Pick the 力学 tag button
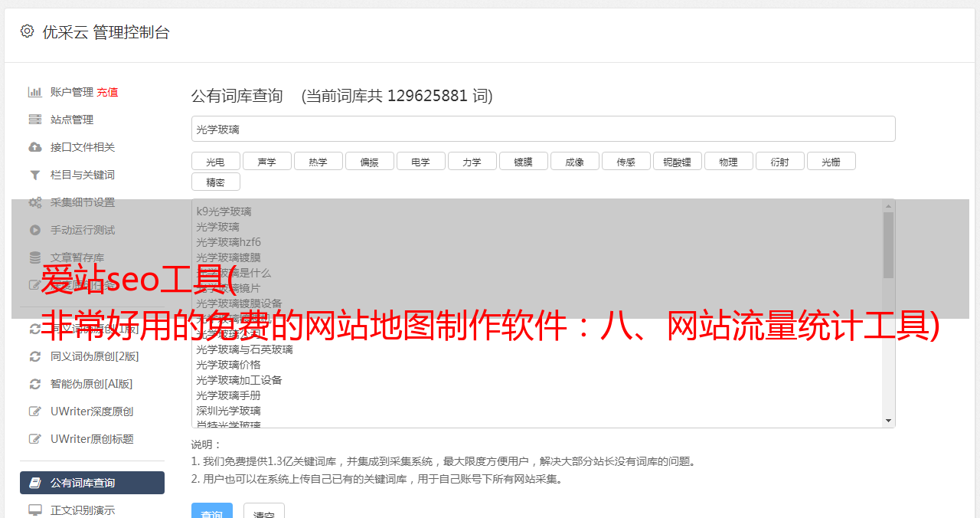Image resolution: width=980 pixels, height=518 pixels. (x=472, y=162)
